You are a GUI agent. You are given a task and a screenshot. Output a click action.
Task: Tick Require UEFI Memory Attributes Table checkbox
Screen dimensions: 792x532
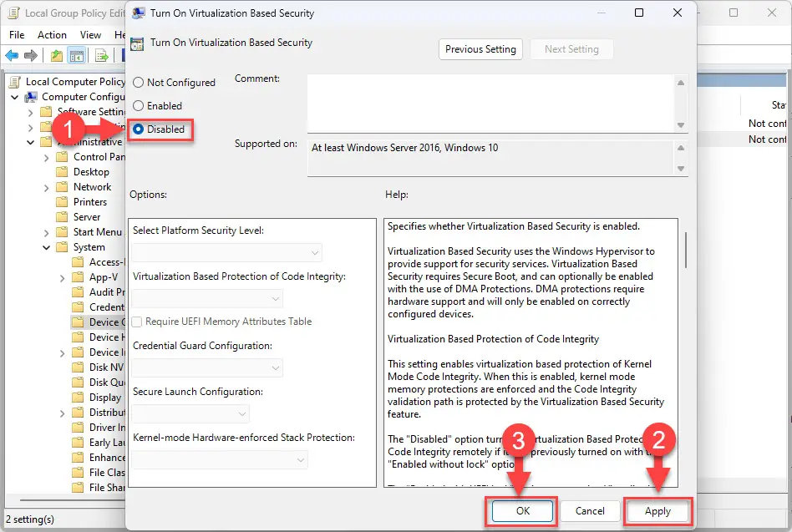[137, 322]
